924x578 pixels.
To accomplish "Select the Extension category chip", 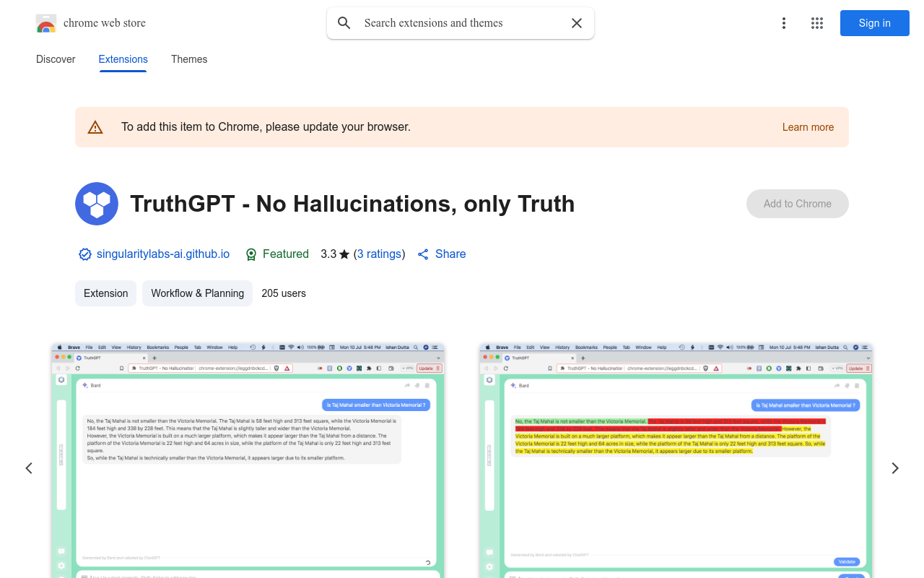I will [105, 293].
